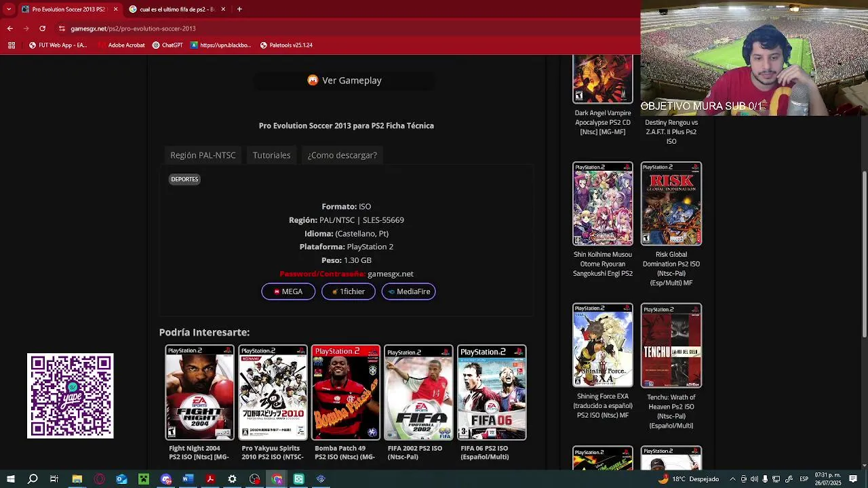Screen dimensions: 868x488
Task: Open the Windows Start menu
Action: tap(11, 479)
